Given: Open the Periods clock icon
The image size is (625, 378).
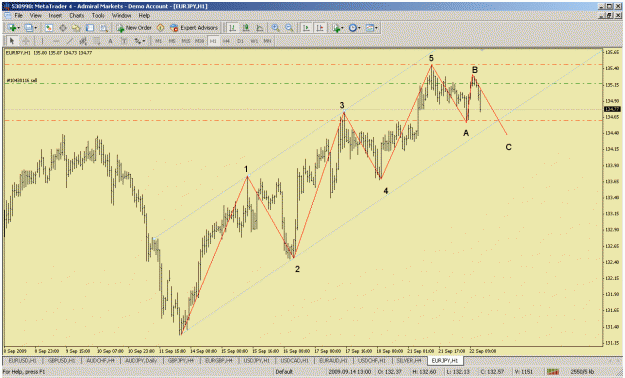Looking at the screenshot, I should [352, 28].
